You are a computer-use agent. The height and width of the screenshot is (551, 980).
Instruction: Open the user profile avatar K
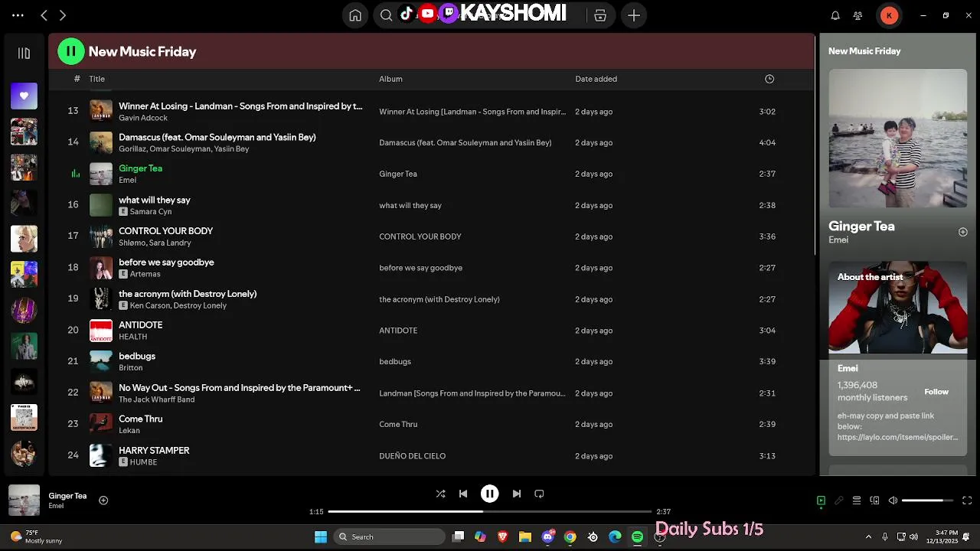point(889,15)
